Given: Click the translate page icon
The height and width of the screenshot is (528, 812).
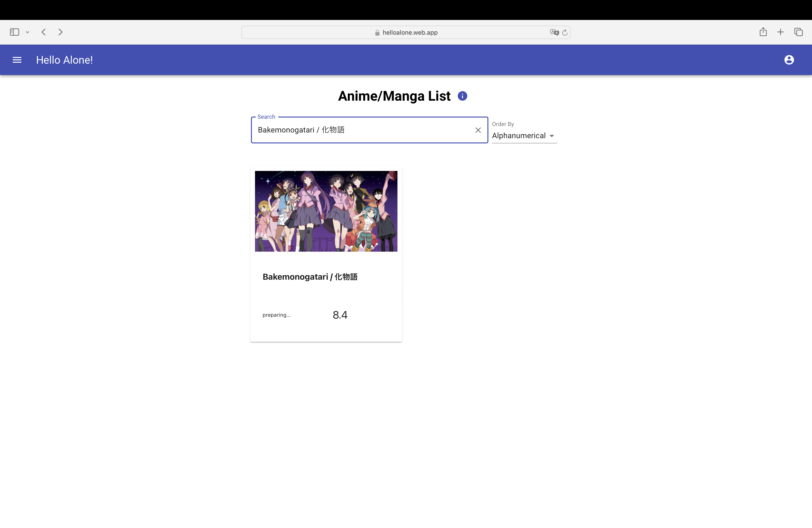Looking at the screenshot, I should (554, 32).
